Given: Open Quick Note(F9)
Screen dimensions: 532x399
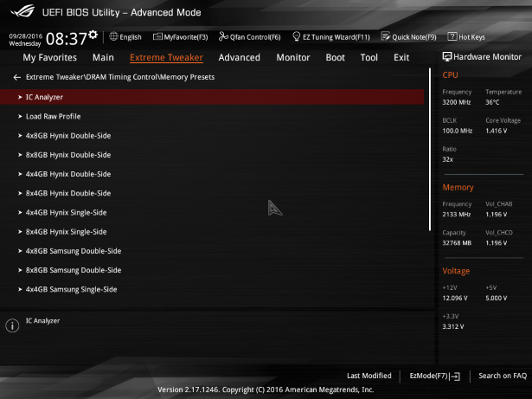Looking at the screenshot, I should [x=409, y=37].
